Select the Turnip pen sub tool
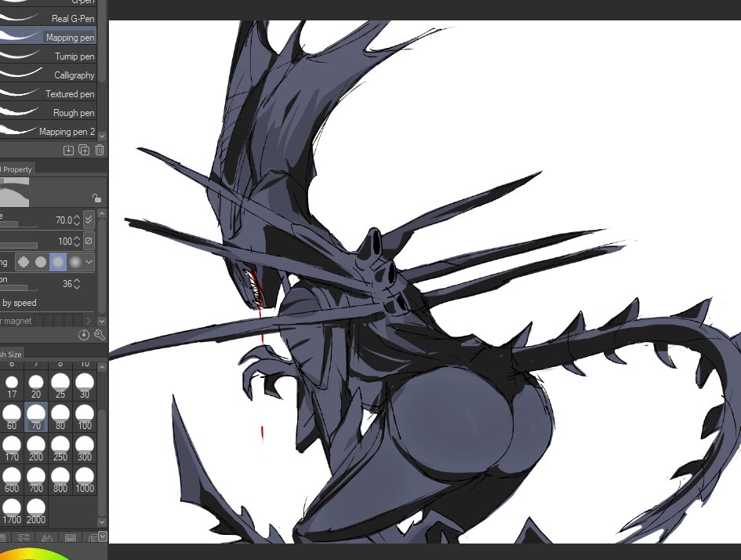Viewport: 741px width, 560px height. click(48, 56)
